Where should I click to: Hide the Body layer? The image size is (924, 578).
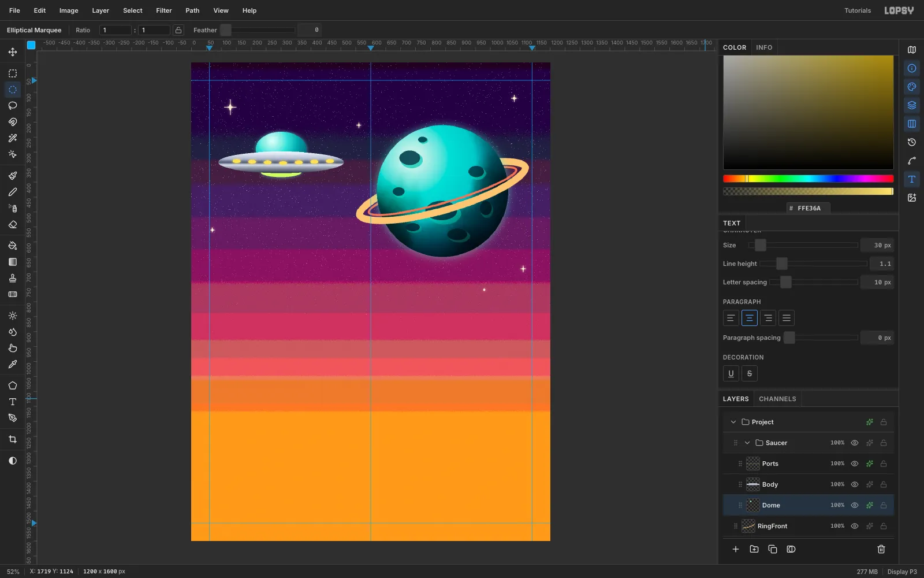[x=855, y=484]
